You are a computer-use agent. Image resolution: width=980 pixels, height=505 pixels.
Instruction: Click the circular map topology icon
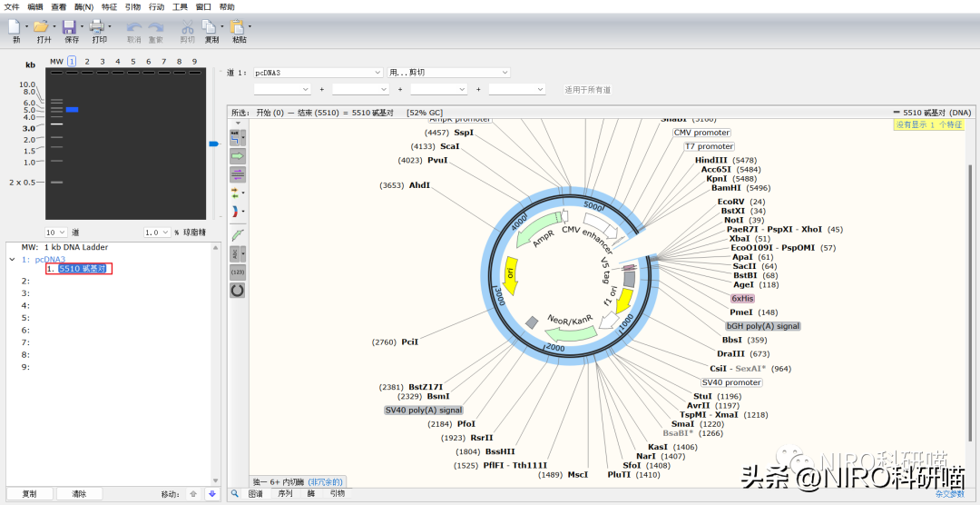click(x=238, y=290)
